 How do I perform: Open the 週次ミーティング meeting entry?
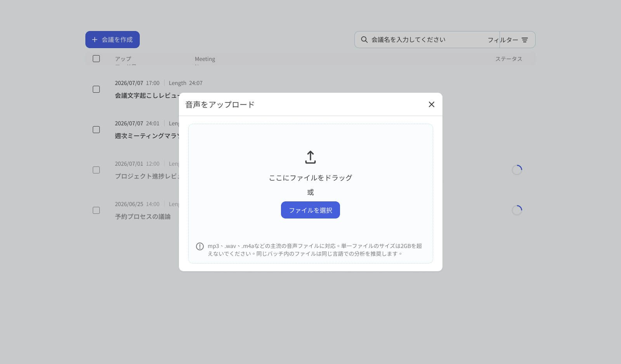(x=147, y=136)
